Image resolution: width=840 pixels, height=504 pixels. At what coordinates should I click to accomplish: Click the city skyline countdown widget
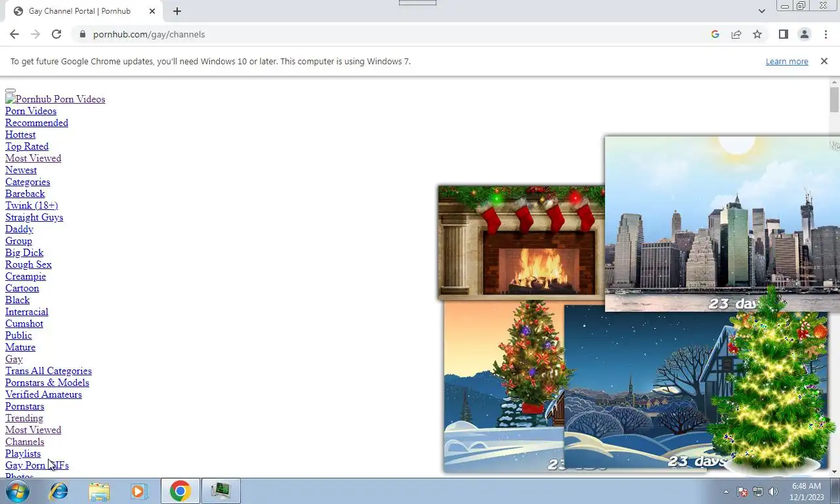click(x=722, y=223)
